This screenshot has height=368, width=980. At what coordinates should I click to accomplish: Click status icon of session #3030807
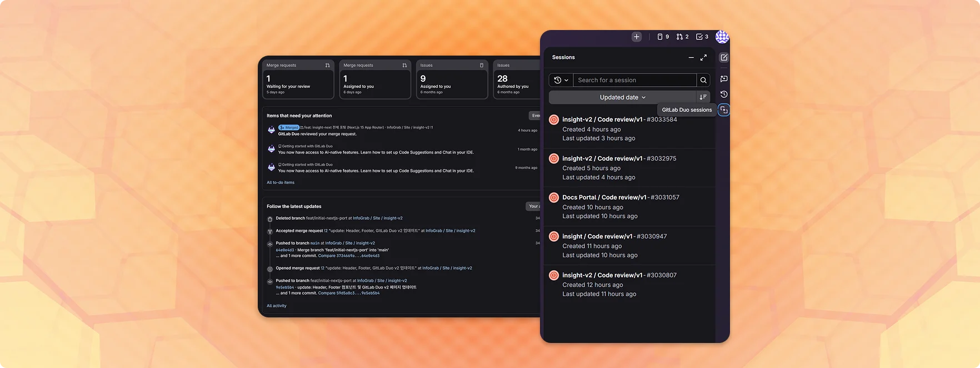click(x=554, y=275)
